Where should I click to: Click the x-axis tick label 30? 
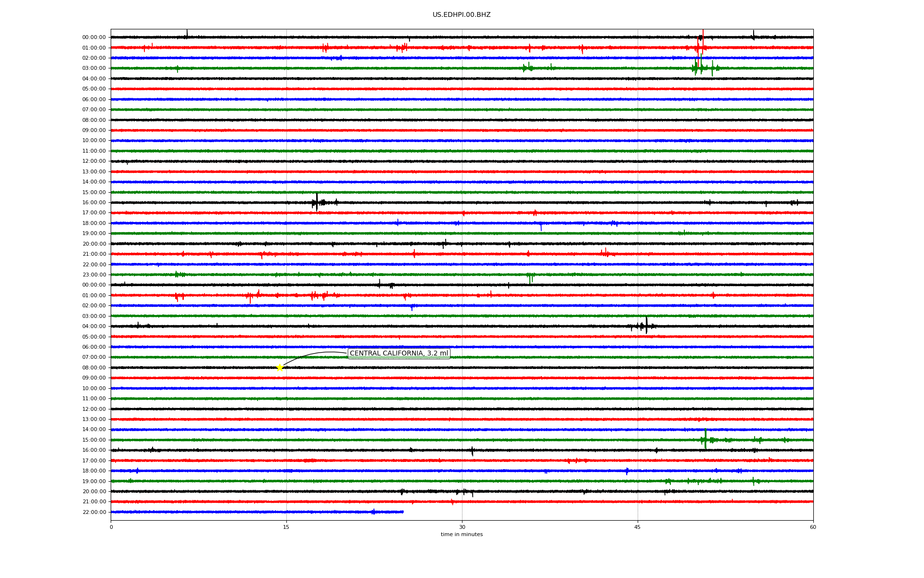(462, 527)
